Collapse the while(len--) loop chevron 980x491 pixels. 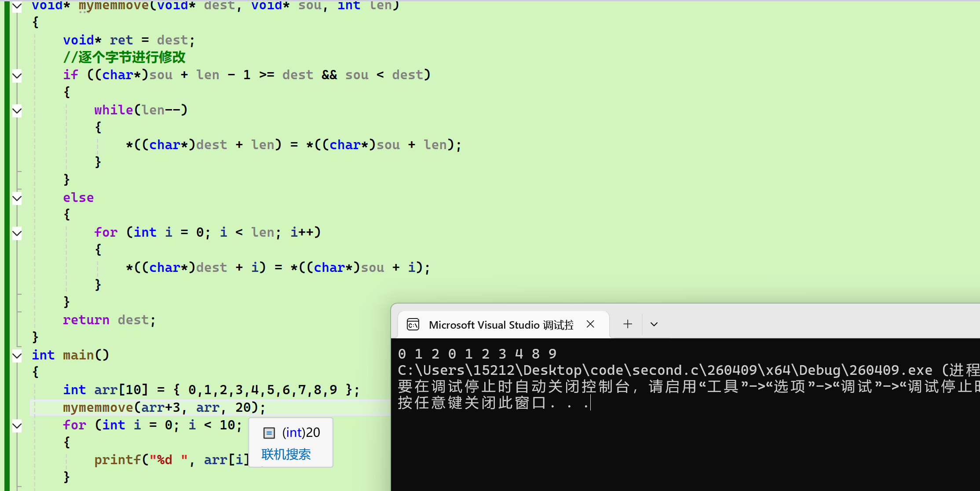tap(17, 110)
